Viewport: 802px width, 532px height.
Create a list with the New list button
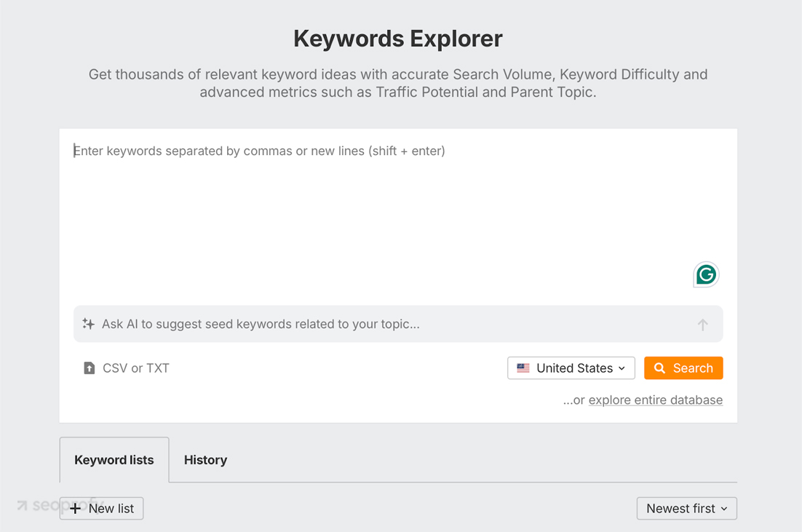(102, 509)
